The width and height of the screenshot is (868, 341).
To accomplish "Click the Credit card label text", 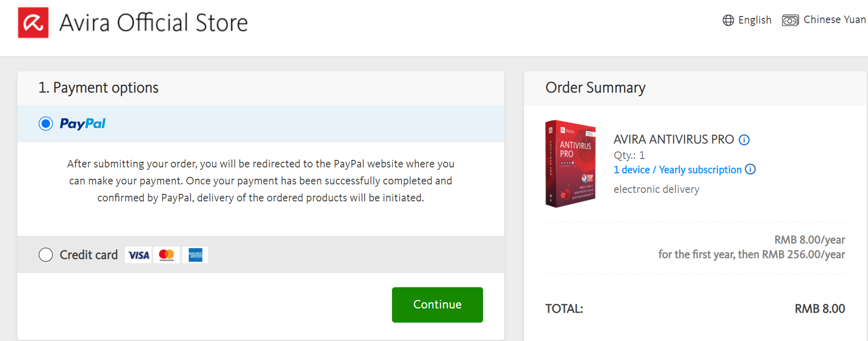I will (89, 255).
